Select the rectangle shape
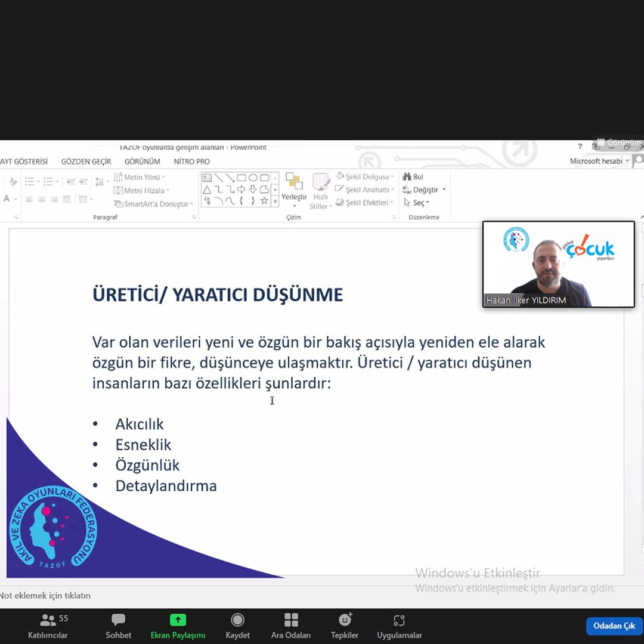644x644 pixels. coord(241,178)
